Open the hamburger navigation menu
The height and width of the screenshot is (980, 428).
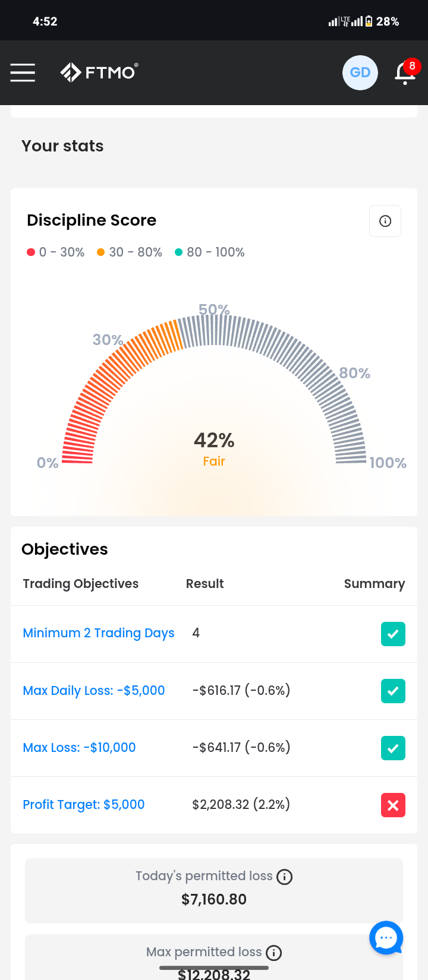point(23,72)
